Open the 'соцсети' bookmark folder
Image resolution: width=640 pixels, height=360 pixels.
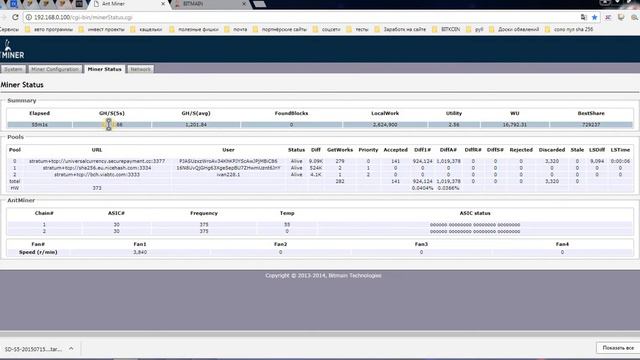pyautogui.click(x=327, y=29)
